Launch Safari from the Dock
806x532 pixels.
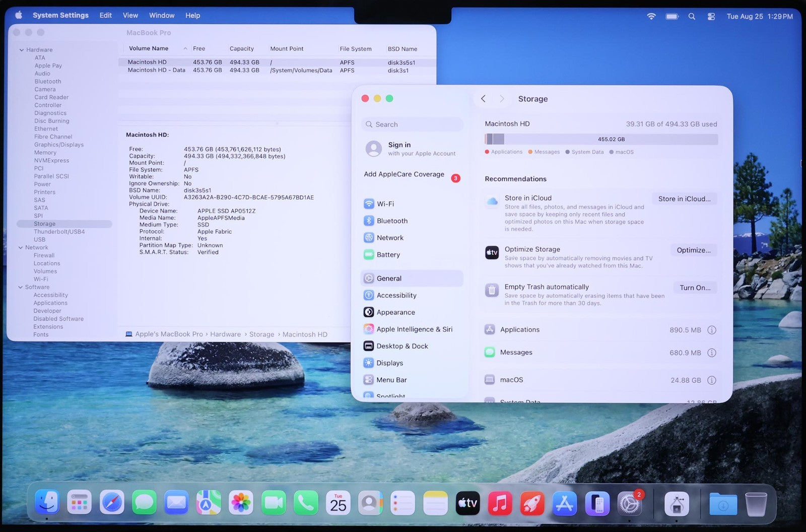coord(112,502)
